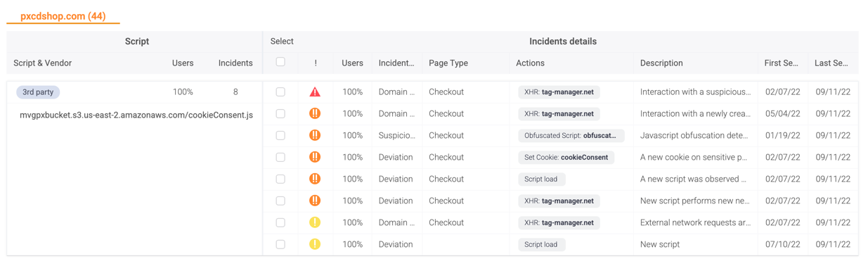Open the pxcdshop.com (44) tab
This screenshot has width=868, height=266.
63,16
